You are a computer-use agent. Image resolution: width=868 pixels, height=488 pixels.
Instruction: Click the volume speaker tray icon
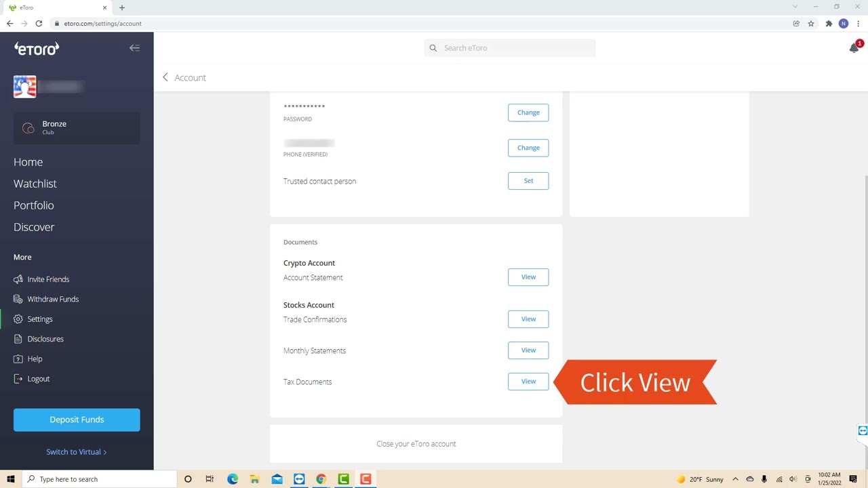793,479
